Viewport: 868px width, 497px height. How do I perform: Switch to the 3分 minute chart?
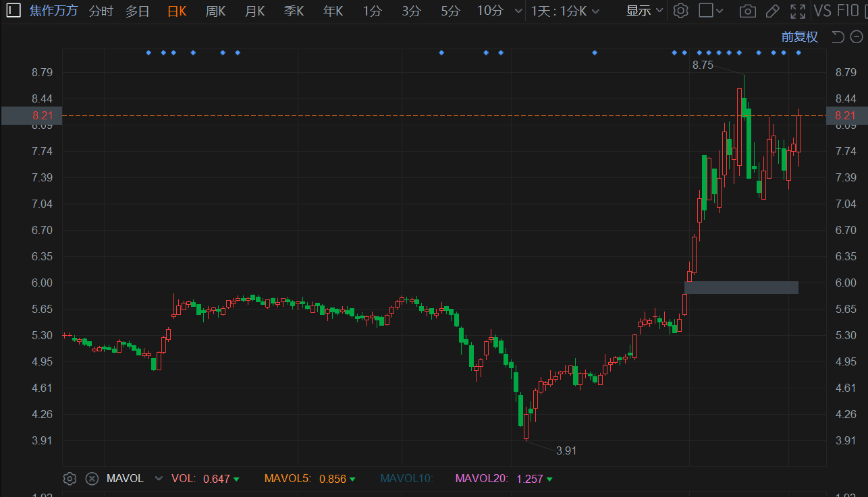411,11
